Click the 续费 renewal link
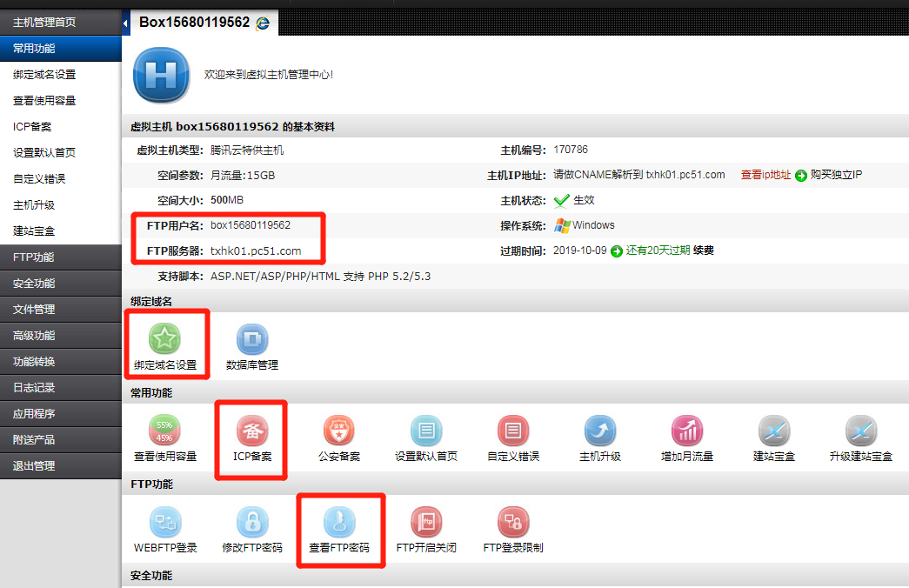The width and height of the screenshot is (909, 588). (703, 251)
